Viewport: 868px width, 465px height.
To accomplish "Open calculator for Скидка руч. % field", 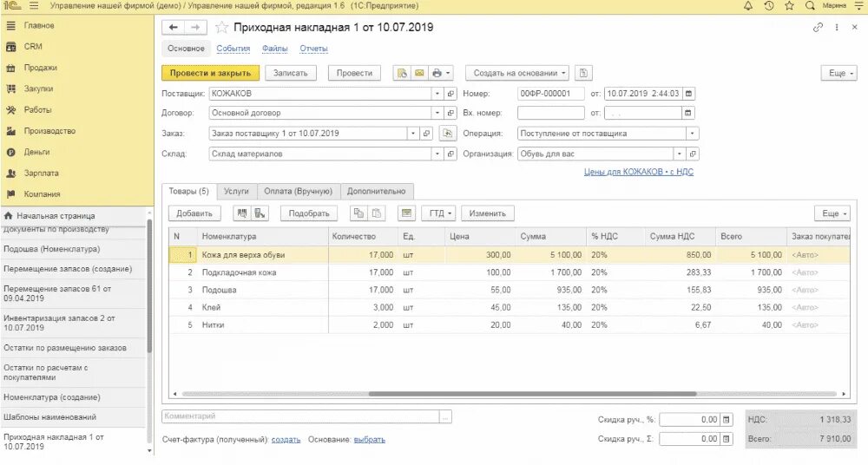I will [x=727, y=420].
